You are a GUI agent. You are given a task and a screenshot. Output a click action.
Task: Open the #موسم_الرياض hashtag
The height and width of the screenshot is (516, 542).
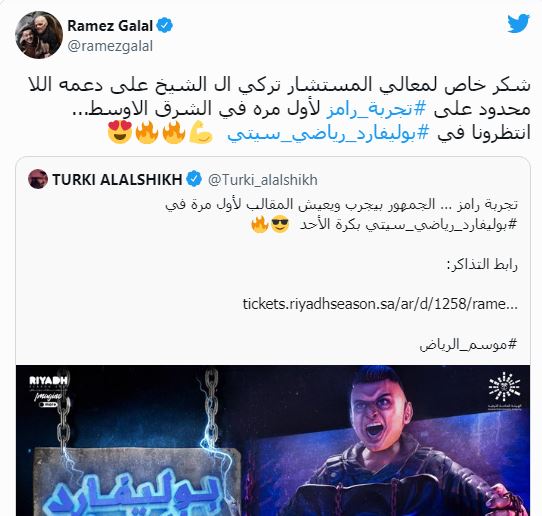click(x=469, y=345)
